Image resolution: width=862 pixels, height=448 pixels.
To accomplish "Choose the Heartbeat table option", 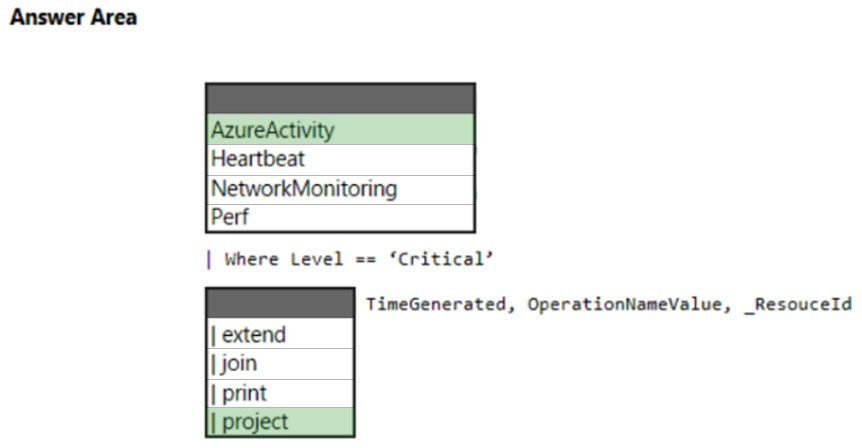I will [340, 159].
